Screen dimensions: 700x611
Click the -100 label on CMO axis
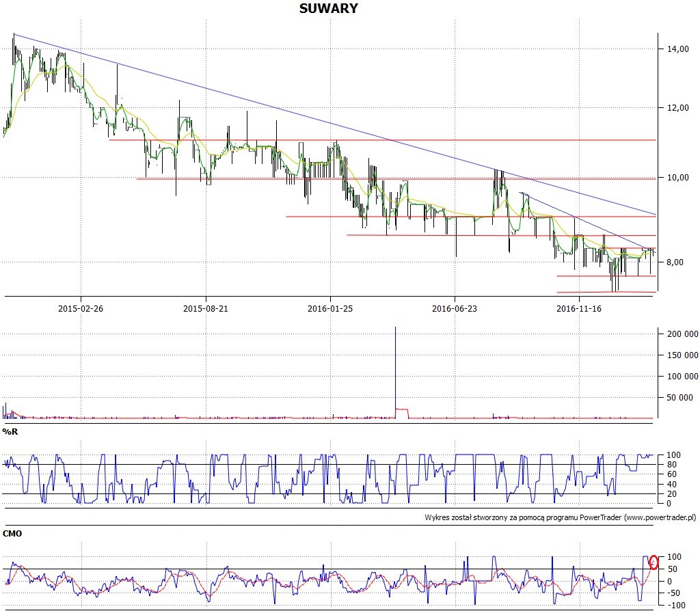[676, 606]
